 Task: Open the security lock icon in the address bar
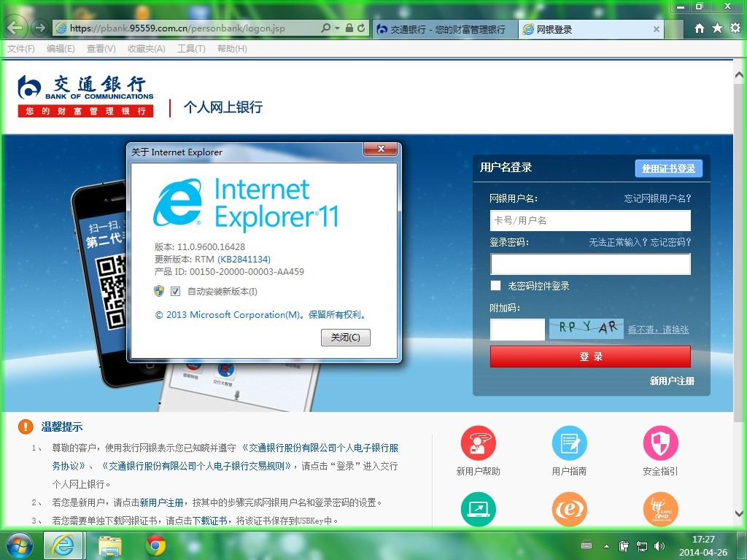tap(349, 28)
